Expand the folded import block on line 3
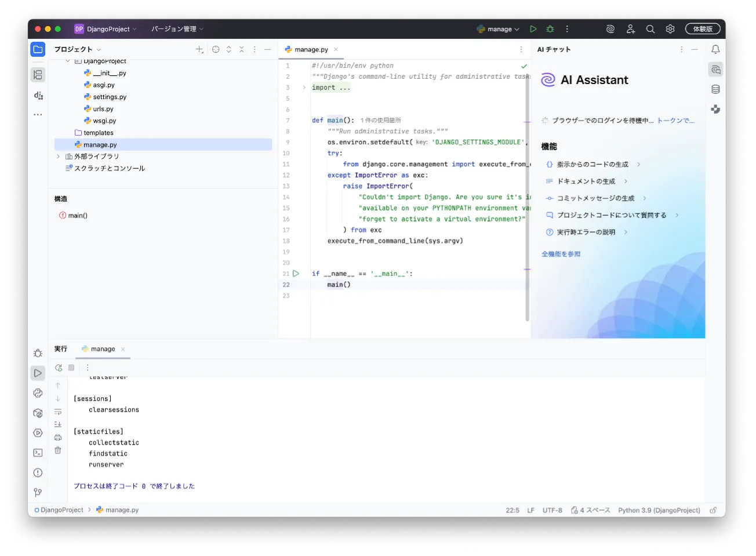756x556 pixels. point(304,88)
